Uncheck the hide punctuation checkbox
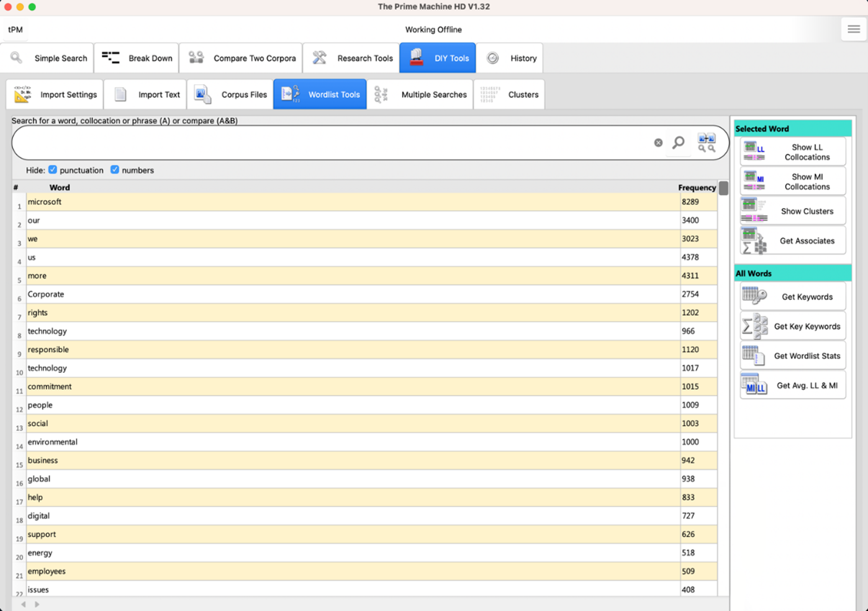Image resolution: width=868 pixels, height=611 pixels. 53,170
